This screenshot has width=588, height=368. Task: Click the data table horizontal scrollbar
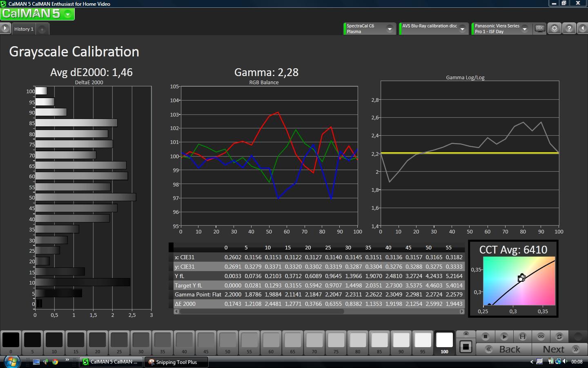tap(261, 312)
